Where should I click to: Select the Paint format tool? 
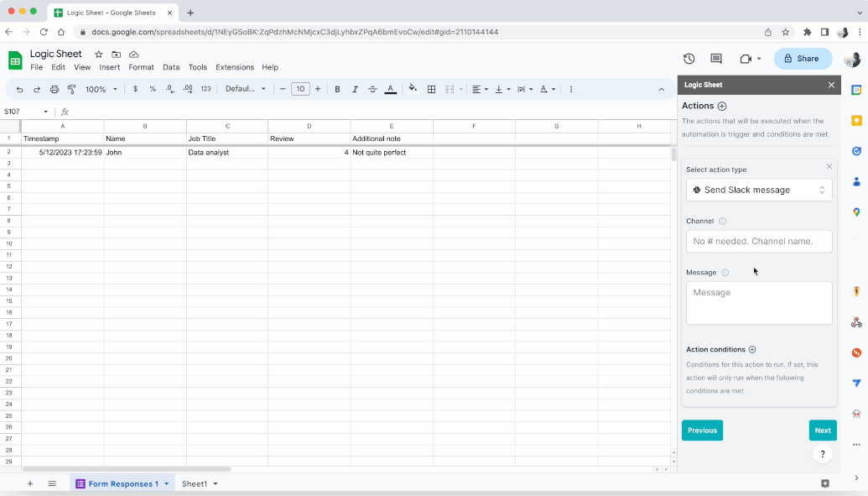tap(72, 88)
